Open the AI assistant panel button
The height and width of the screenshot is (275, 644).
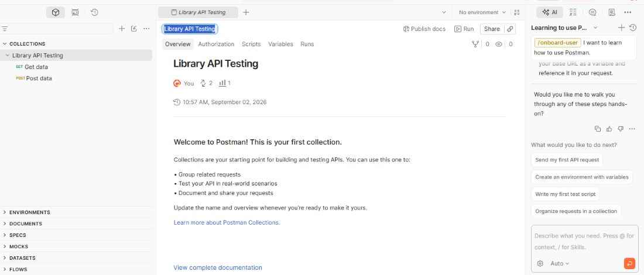click(x=550, y=12)
